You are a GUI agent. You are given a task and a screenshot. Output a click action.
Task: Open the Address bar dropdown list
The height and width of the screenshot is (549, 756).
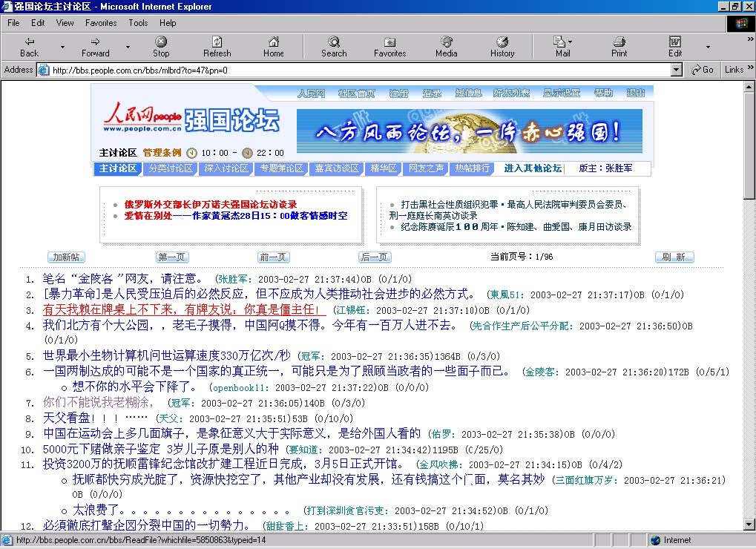(x=677, y=70)
